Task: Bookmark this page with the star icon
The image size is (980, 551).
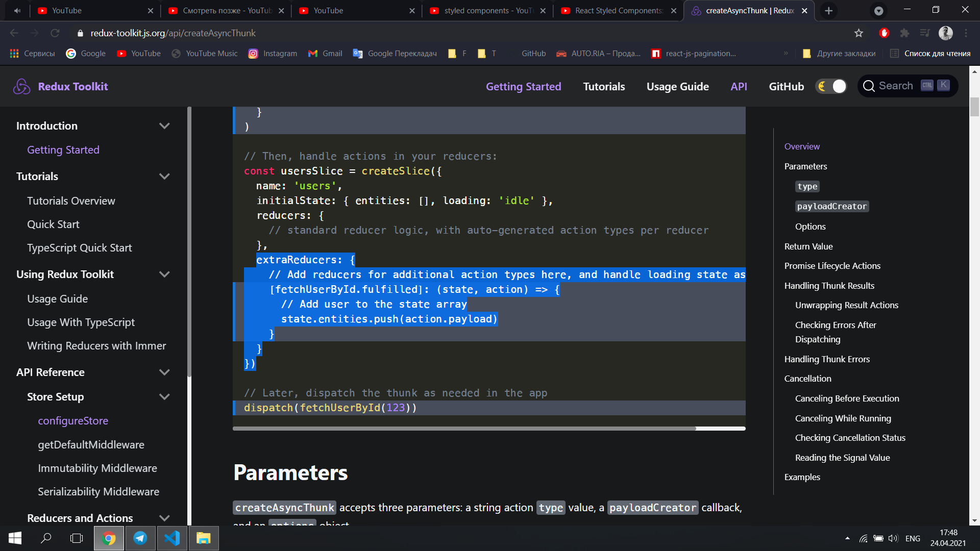Action: [859, 33]
